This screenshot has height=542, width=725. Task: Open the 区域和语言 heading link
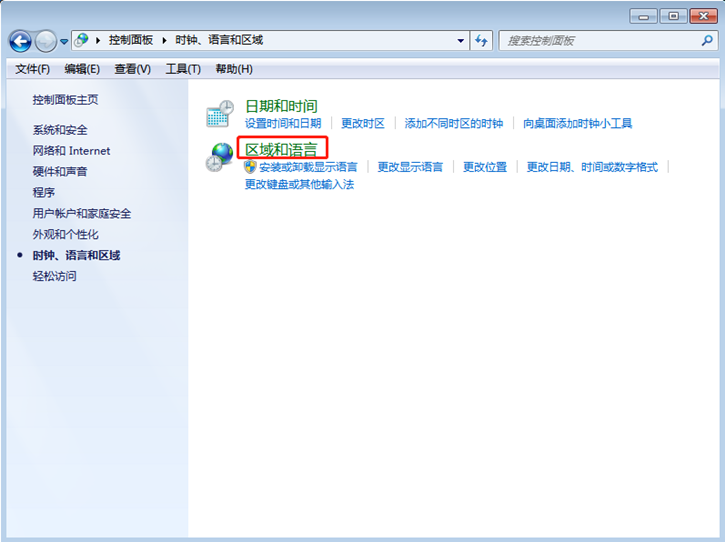click(x=281, y=149)
